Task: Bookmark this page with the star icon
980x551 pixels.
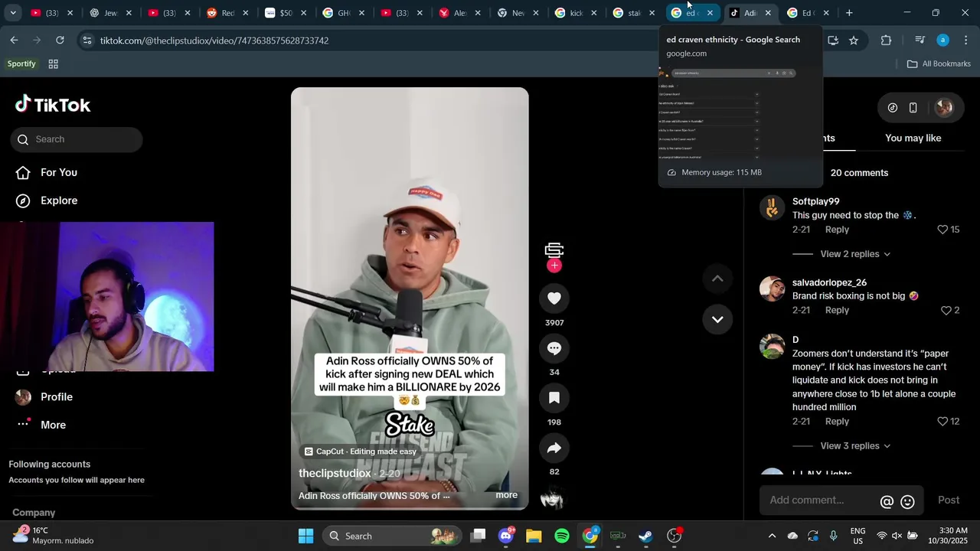Action: coord(854,41)
